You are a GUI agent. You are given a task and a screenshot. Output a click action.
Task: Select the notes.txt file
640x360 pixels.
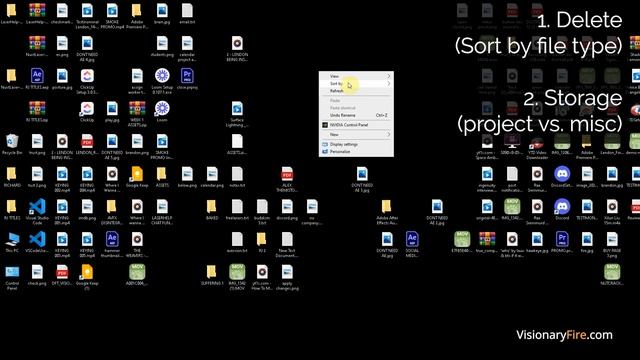pos(237,178)
